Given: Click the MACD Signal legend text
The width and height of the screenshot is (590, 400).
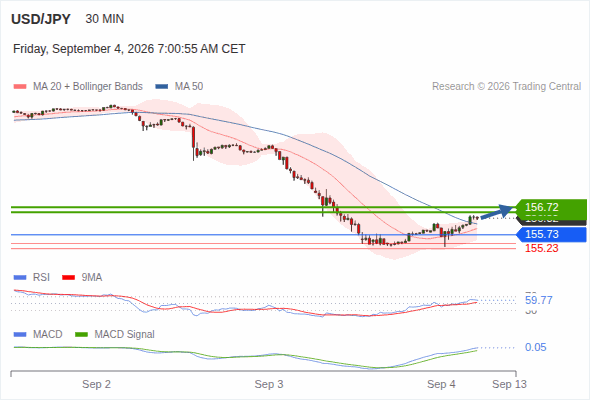Looking at the screenshot, I should [125, 335].
